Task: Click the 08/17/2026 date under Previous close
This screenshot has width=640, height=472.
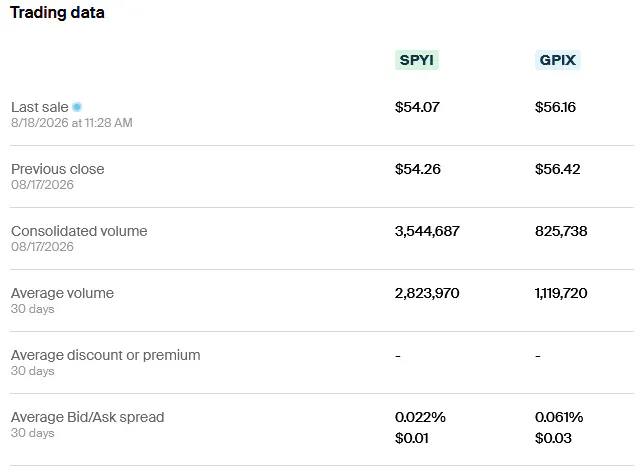Action: 42,185
